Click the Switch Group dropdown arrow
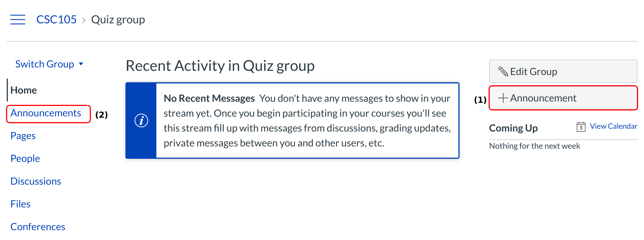Viewport: 644px width, 240px height. point(81,64)
